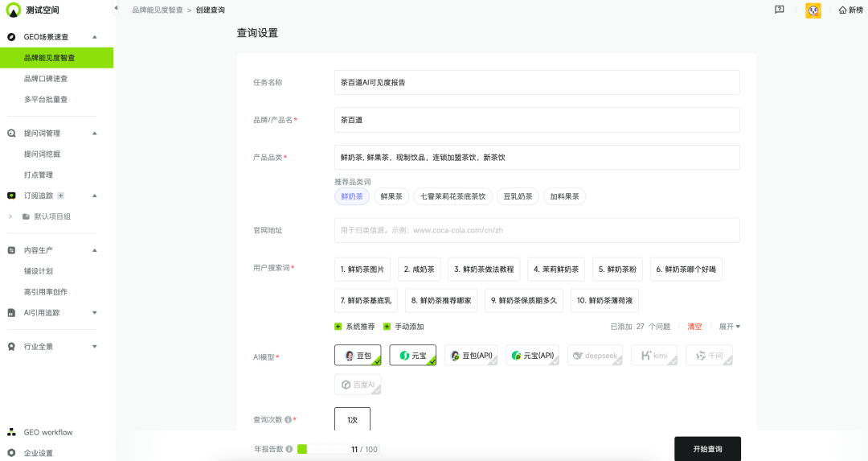This screenshot has height=461, width=868.
Task: Toggle the kimi model option
Action: point(653,355)
